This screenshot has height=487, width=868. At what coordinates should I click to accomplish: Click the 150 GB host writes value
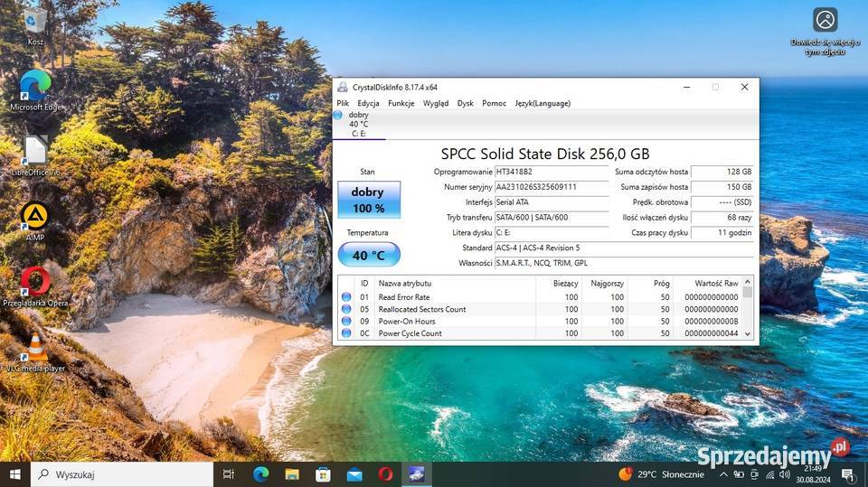coord(722,187)
